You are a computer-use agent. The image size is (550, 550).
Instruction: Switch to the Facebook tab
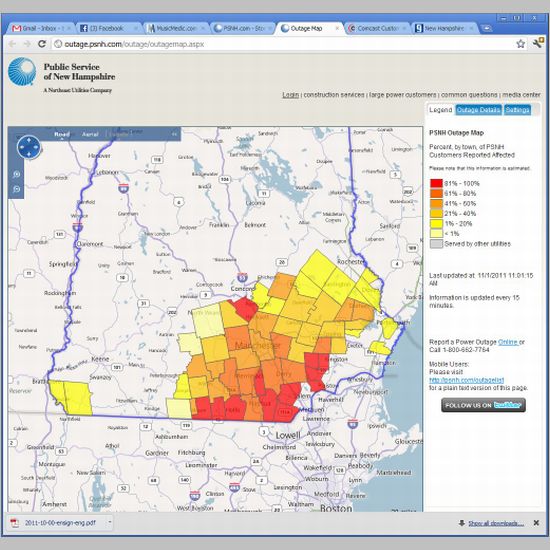(107, 28)
